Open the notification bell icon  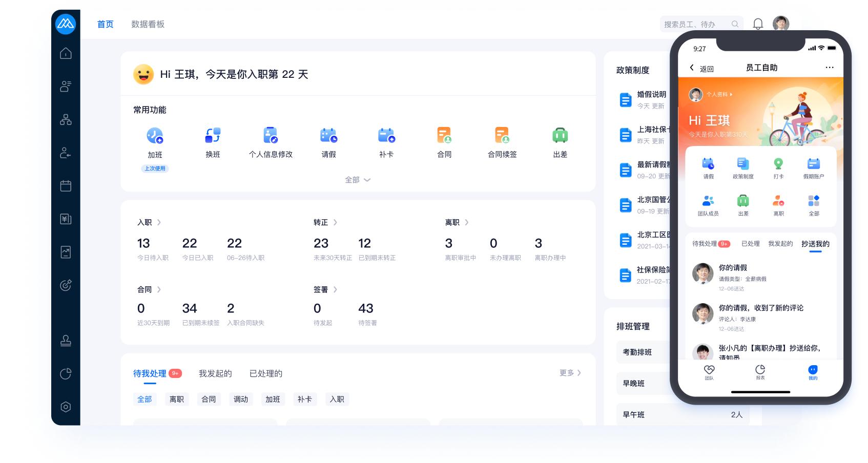(758, 24)
